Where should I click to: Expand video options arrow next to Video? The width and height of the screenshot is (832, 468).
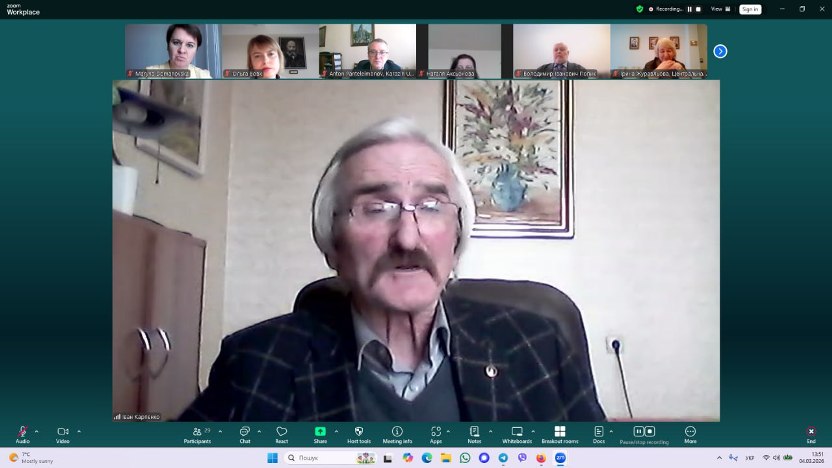pos(79,431)
